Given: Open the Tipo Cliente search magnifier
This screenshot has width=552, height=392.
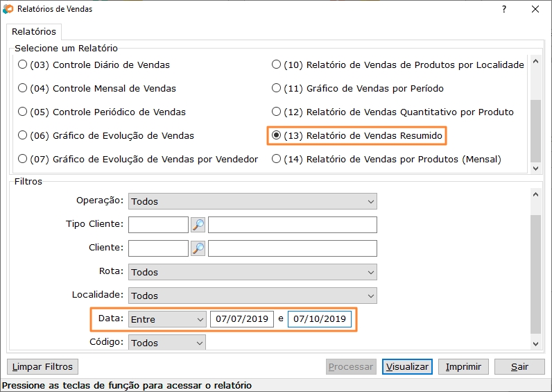Looking at the screenshot, I should tap(198, 225).
